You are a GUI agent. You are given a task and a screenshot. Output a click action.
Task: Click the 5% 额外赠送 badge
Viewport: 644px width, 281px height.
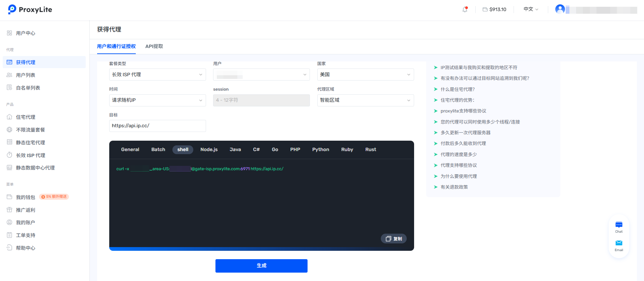(x=54, y=197)
